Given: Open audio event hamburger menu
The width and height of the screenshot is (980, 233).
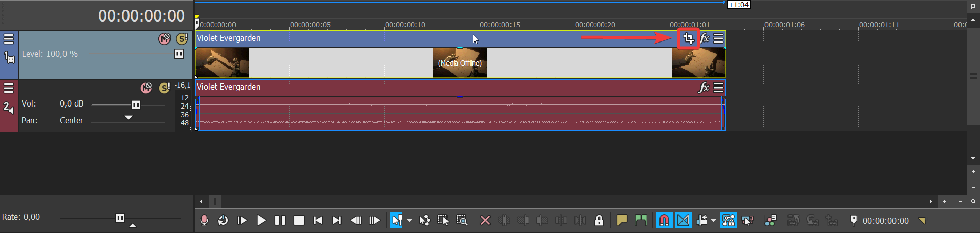Looking at the screenshot, I should point(718,88).
